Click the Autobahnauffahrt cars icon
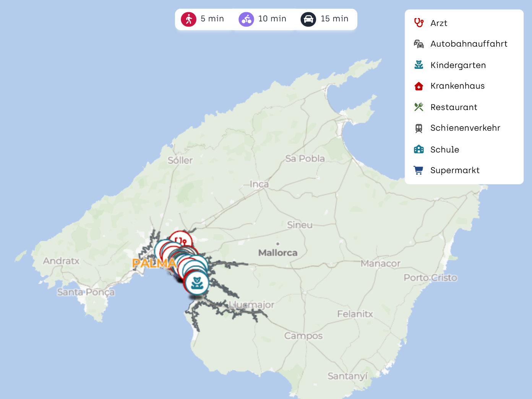 click(x=419, y=44)
